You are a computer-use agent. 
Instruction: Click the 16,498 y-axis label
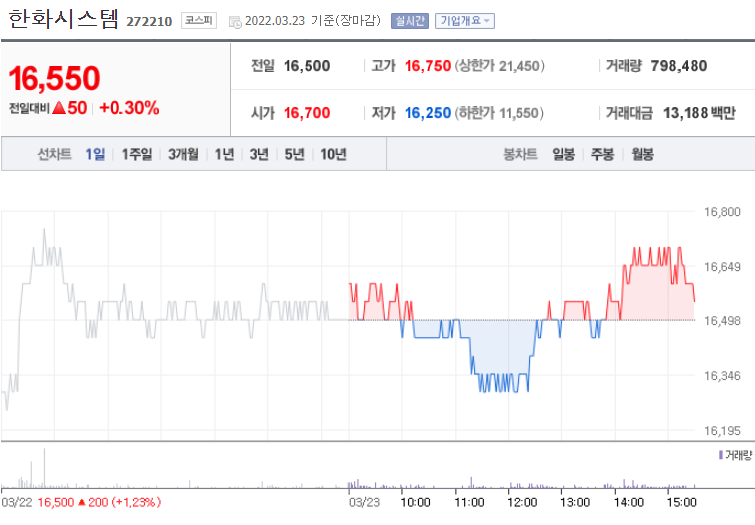[x=722, y=320]
